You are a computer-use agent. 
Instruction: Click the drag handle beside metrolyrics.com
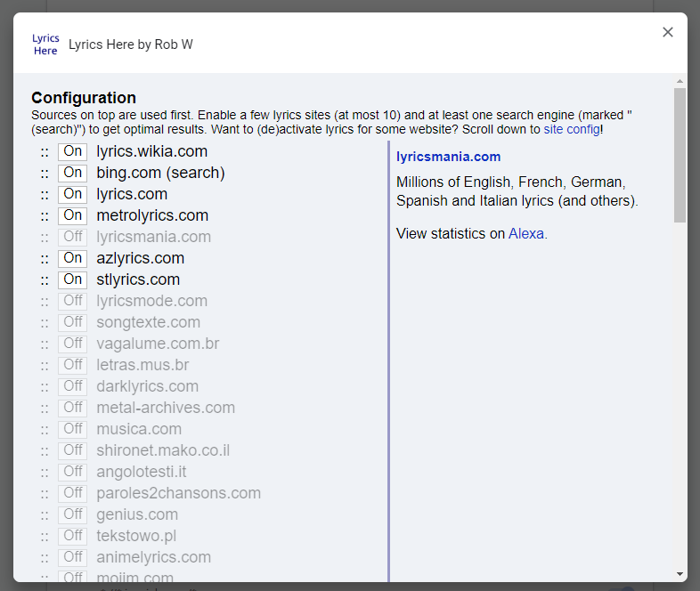click(45, 217)
